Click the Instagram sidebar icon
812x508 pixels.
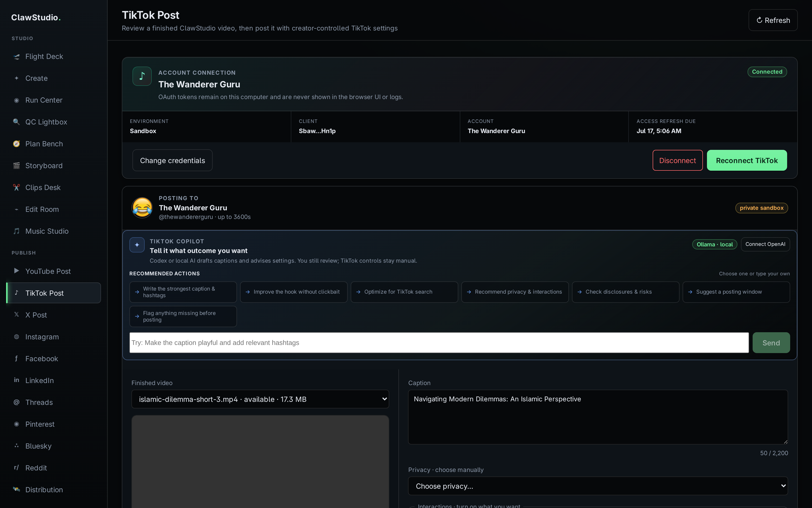coord(16,337)
